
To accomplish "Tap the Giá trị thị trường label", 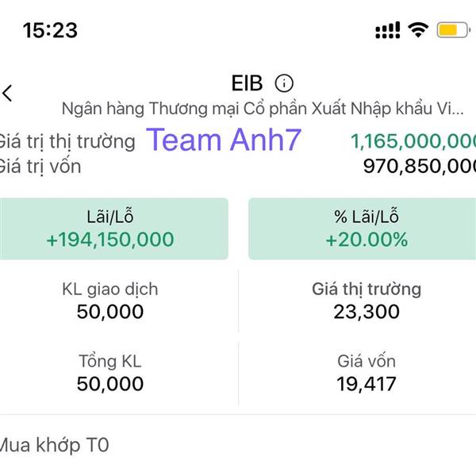I will (x=67, y=142).
